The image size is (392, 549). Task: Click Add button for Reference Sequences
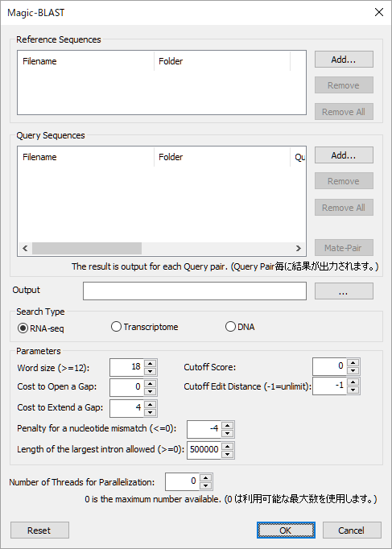click(344, 60)
